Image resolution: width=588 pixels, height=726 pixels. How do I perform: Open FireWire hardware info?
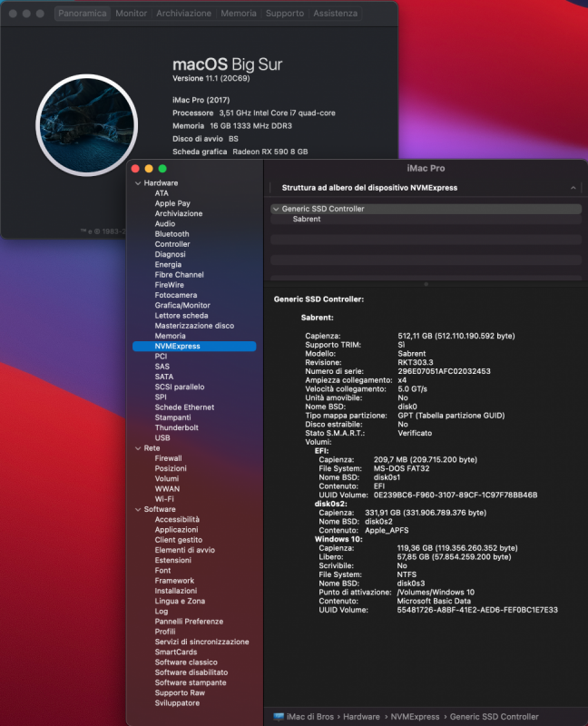169,285
